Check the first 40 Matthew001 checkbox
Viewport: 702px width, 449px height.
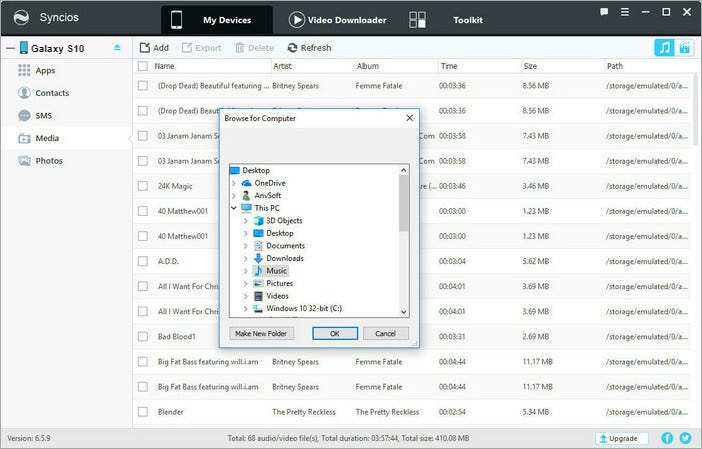(x=143, y=211)
